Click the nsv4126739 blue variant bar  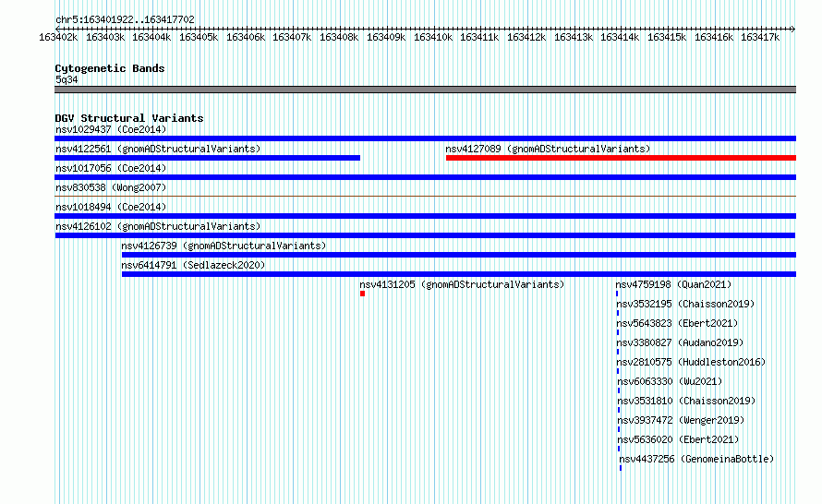point(459,255)
